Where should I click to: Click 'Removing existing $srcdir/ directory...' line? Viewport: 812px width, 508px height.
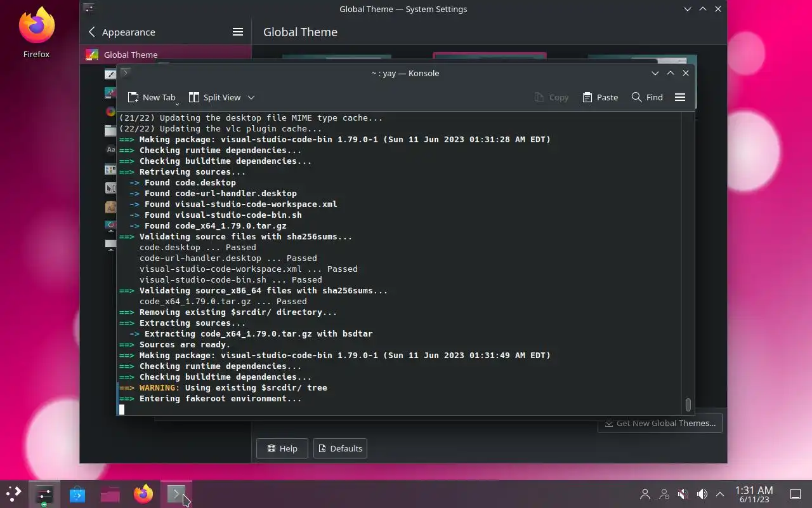coord(228,312)
